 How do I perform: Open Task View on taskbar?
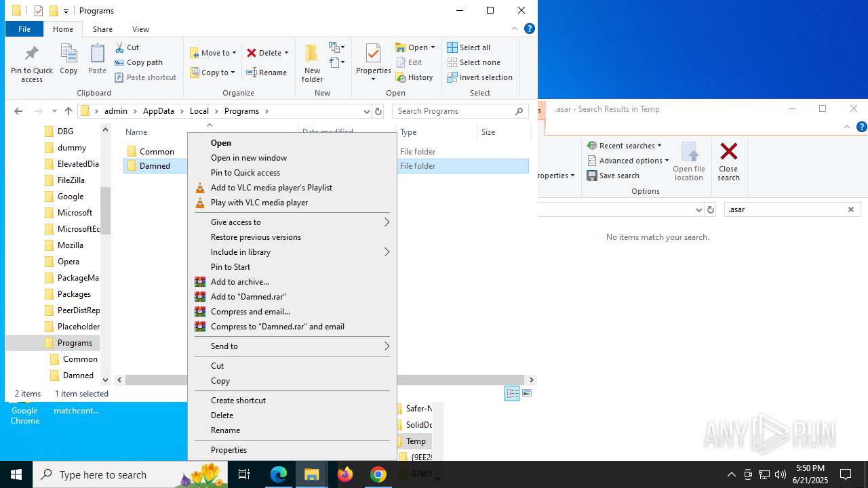pos(244,474)
